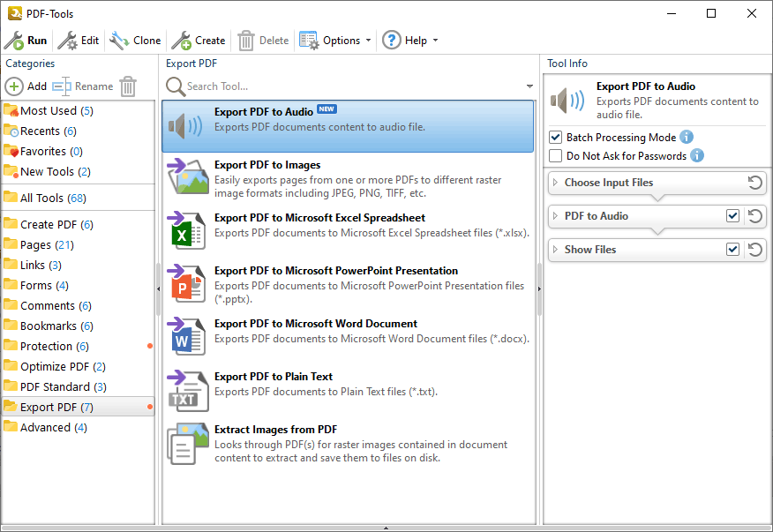Click the search magnifier icon
The width and height of the screenshot is (773, 532).
click(175, 86)
